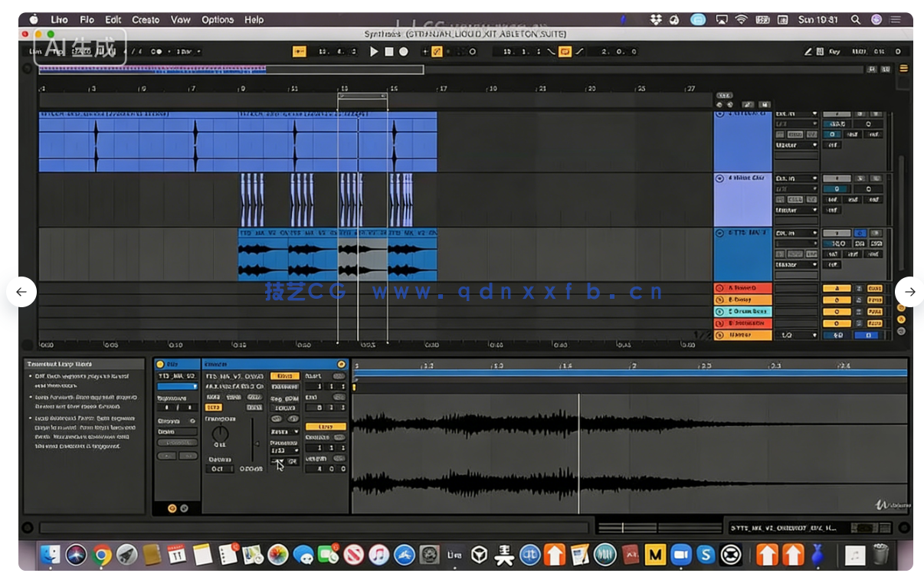Viewport: 924px width, 583px height.
Task: Click the Live icon in the Dock
Action: click(455, 555)
